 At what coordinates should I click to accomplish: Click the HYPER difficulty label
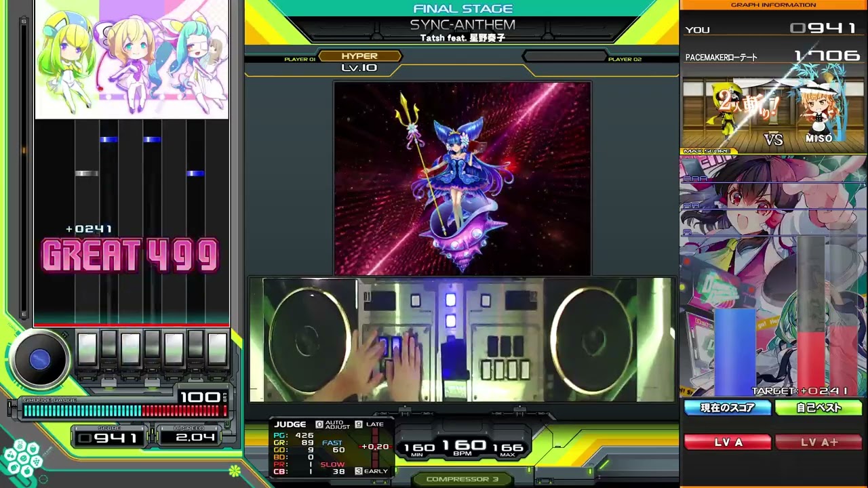click(x=359, y=56)
